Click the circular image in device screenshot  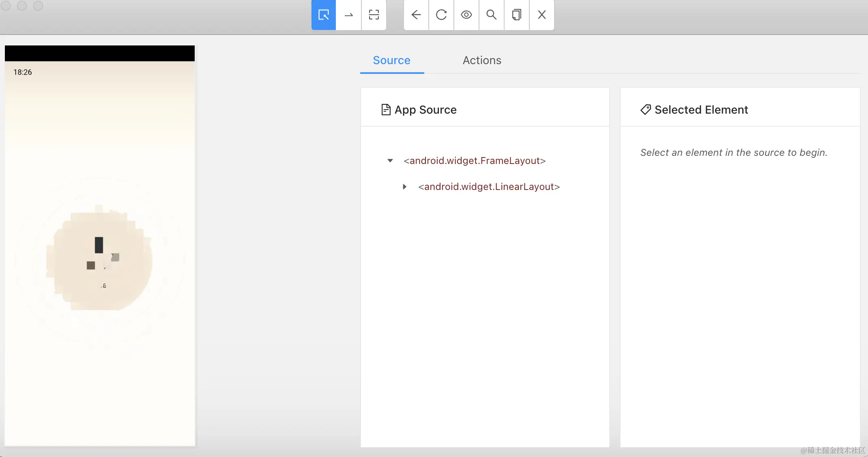click(100, 260)
